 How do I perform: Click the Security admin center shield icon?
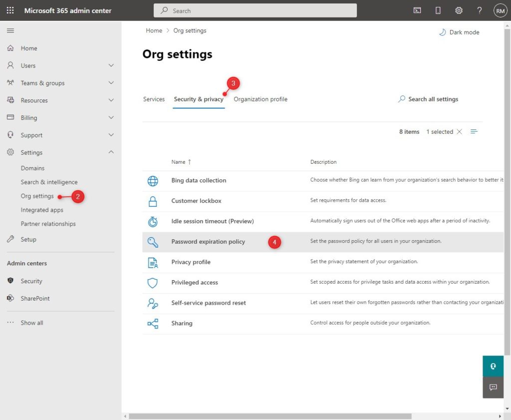coord(10,281)
